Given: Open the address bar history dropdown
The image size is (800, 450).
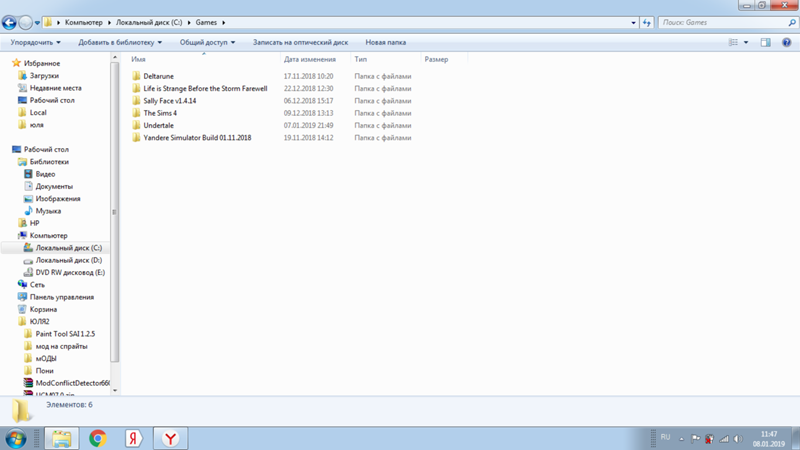Looking at the screenshot, I should point(634,22).
